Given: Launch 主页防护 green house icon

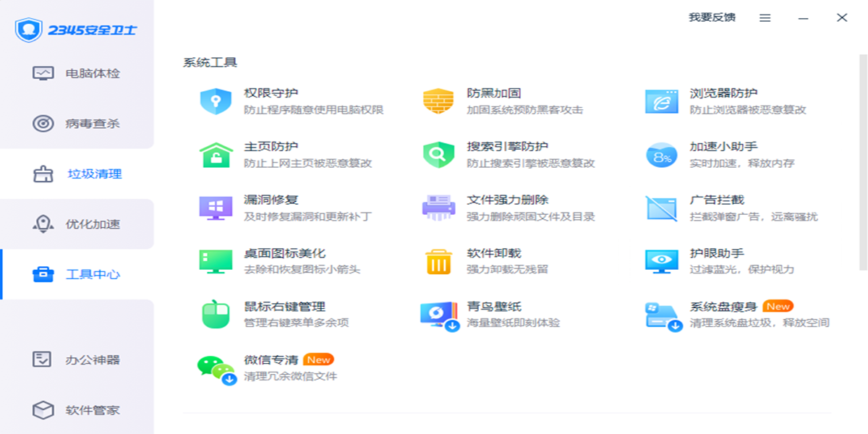Looking at the screenshot, I should (216, 155).
